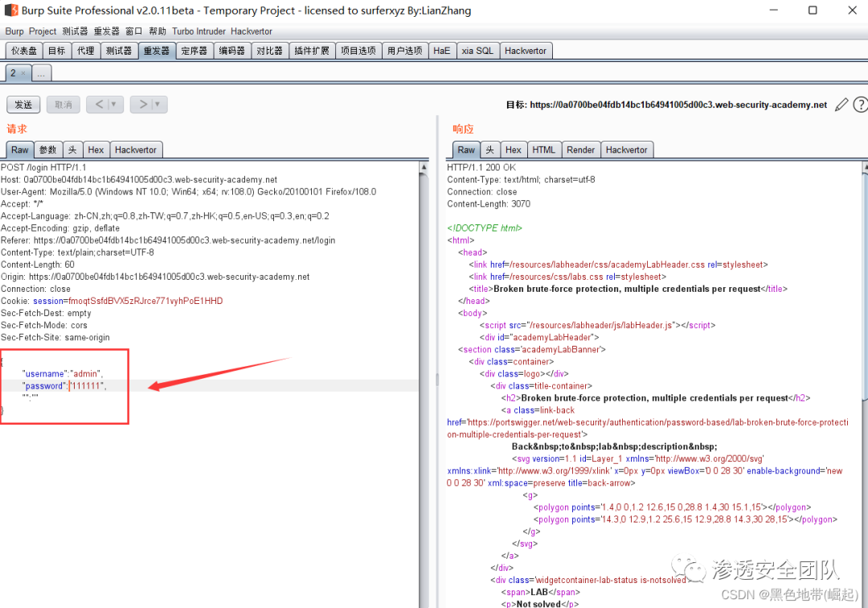Viewport: 868px width, 608px height.
Task: Select the response Hackvertor tab
Action: [627, 150]
